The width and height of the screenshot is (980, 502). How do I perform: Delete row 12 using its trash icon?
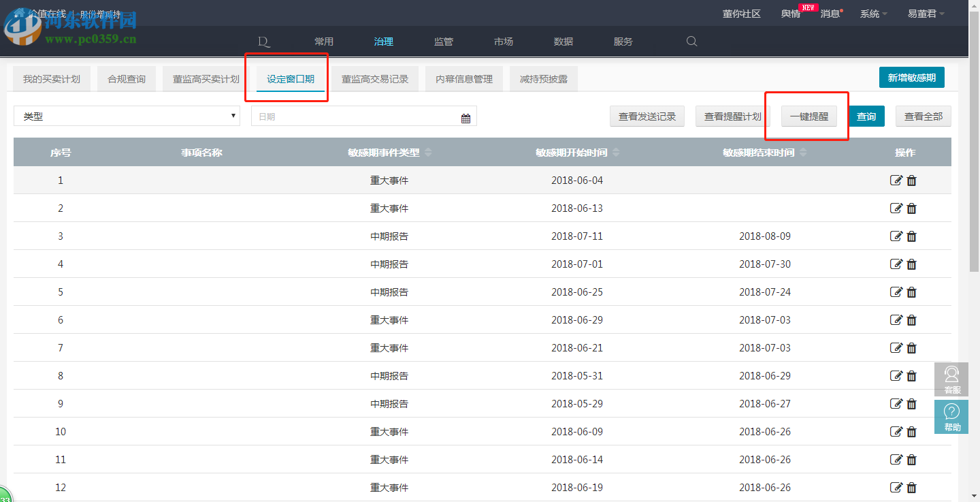(x=911, y=487)
